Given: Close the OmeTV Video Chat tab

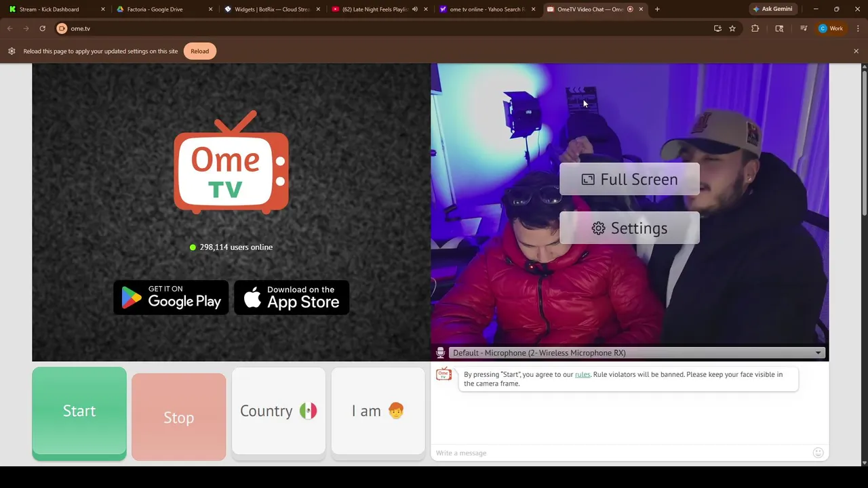Looking at the screenshot, I should [641, 9].
